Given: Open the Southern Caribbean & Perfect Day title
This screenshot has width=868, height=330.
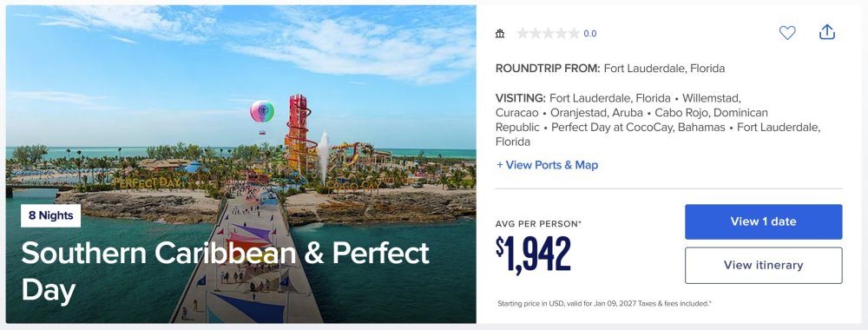Looking at the screenshot, I should pos(225,271).
